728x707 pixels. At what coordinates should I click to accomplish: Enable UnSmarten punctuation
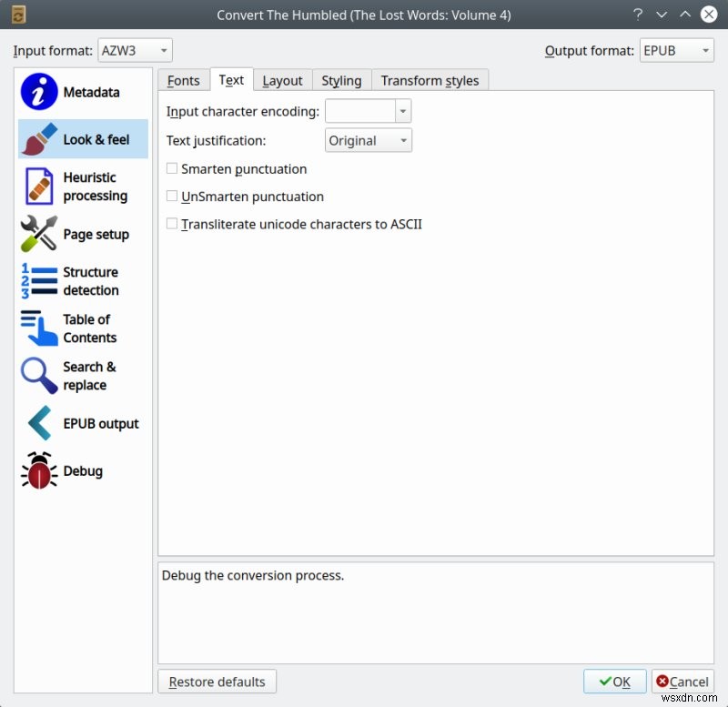(172, 197)
